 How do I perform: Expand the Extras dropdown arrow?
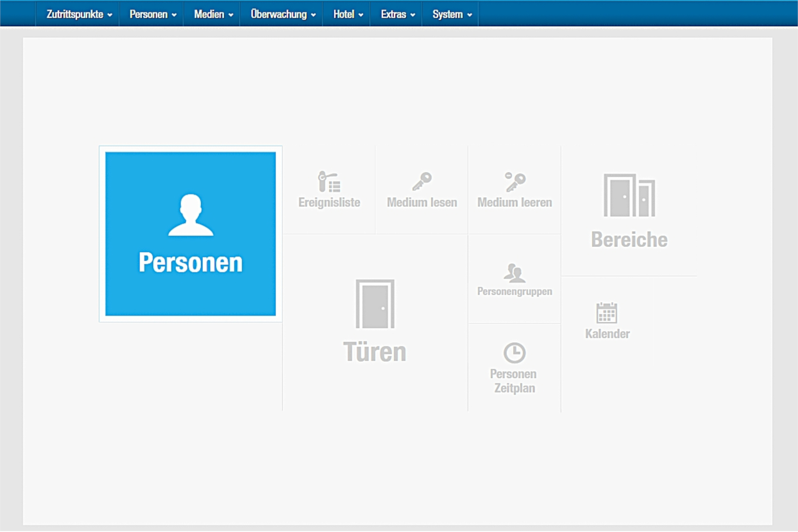point(413,15)
